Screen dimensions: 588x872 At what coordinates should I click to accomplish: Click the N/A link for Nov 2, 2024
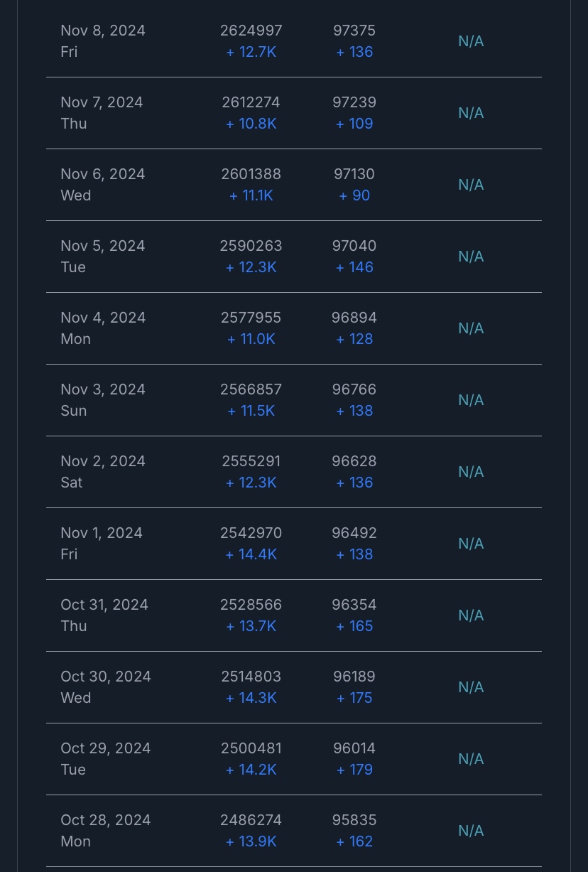(471, 472)
